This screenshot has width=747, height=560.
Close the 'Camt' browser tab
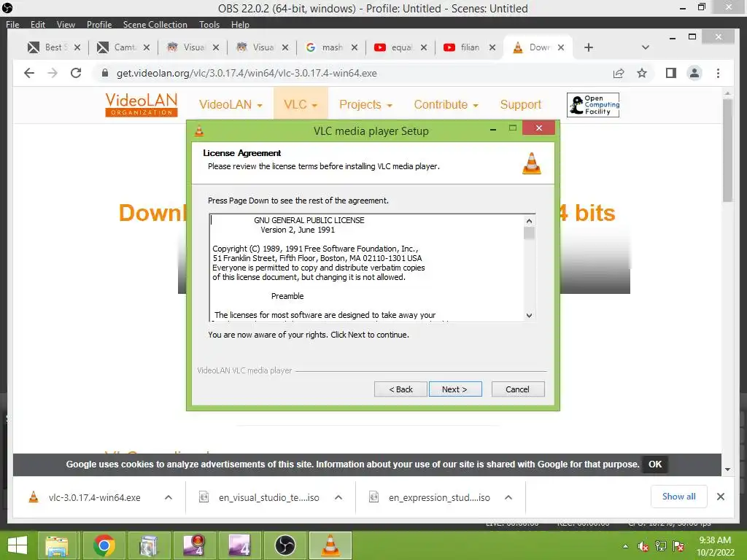146,47
